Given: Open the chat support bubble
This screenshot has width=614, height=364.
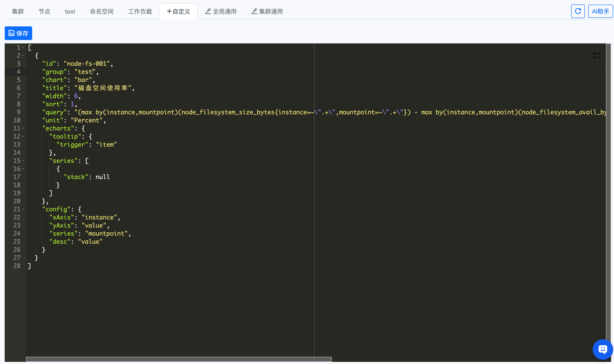Looking at the screenshot, I should tap(602, 349).
